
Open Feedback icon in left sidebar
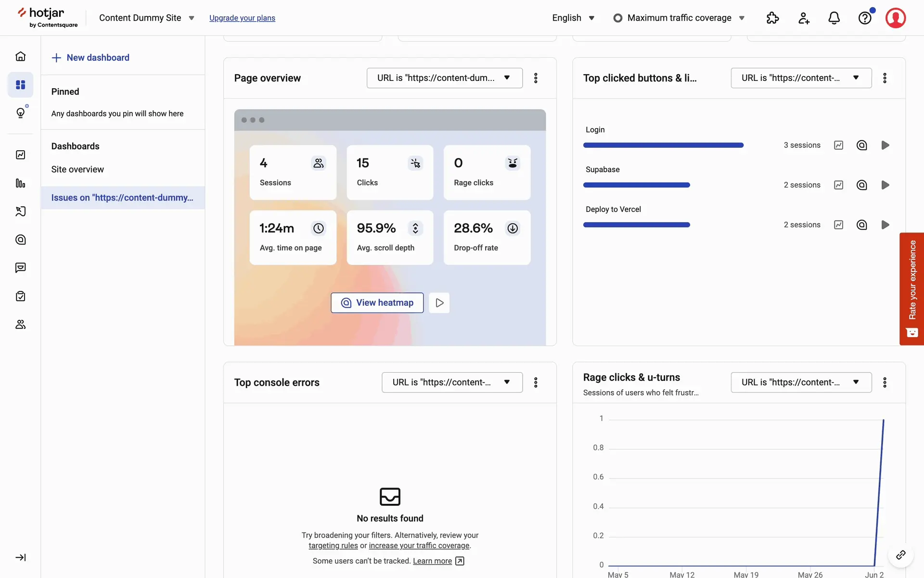click(20, 268)
